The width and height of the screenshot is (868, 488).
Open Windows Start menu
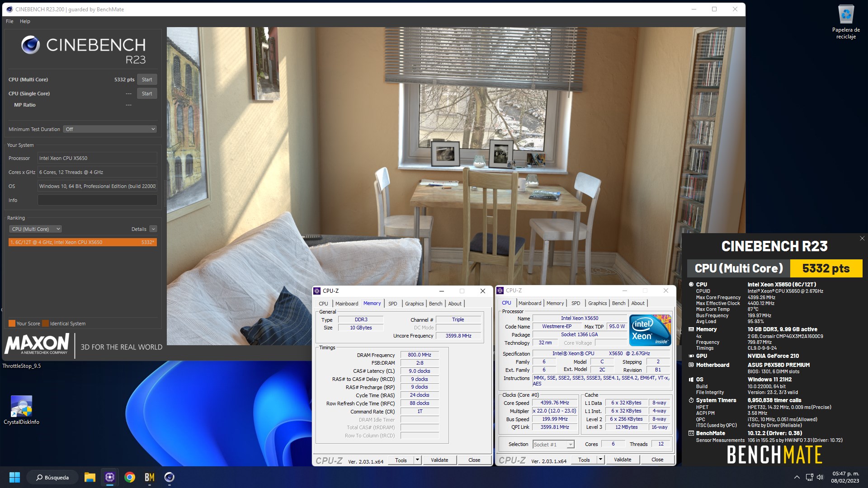(x=14, y=477)
